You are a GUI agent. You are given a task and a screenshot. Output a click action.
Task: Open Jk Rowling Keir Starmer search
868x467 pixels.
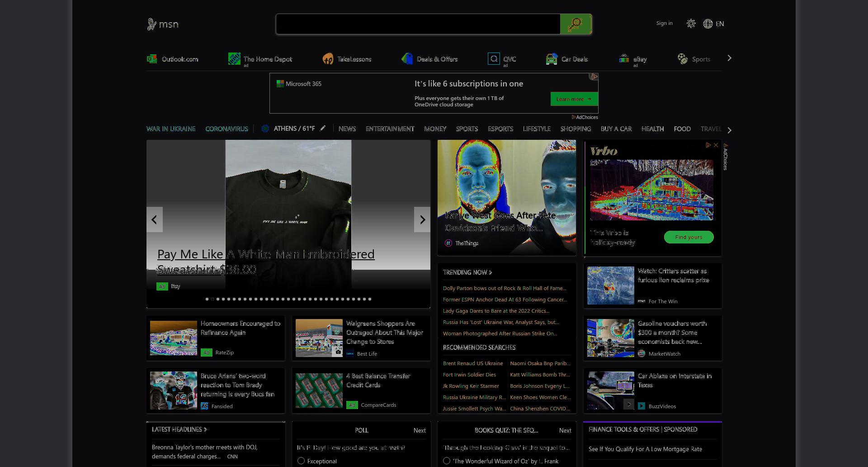coord(471,386)
